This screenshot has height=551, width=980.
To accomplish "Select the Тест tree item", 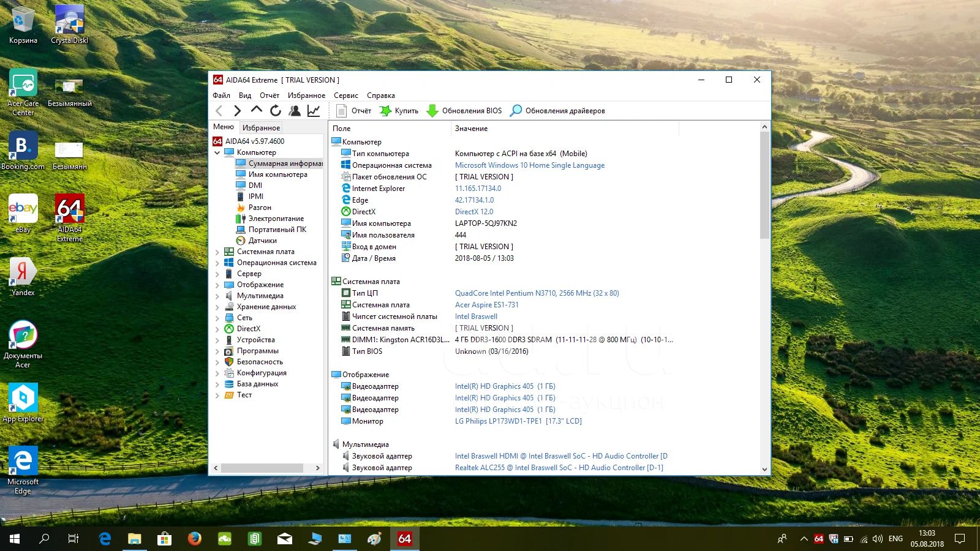I will point(244,395).
